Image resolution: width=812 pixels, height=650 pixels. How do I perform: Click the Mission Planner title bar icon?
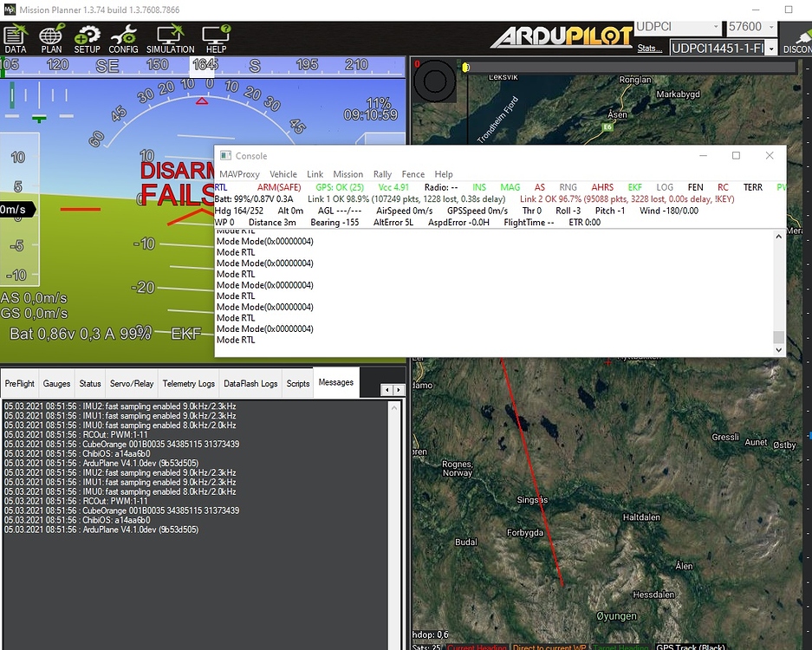(x=10, y=10)
